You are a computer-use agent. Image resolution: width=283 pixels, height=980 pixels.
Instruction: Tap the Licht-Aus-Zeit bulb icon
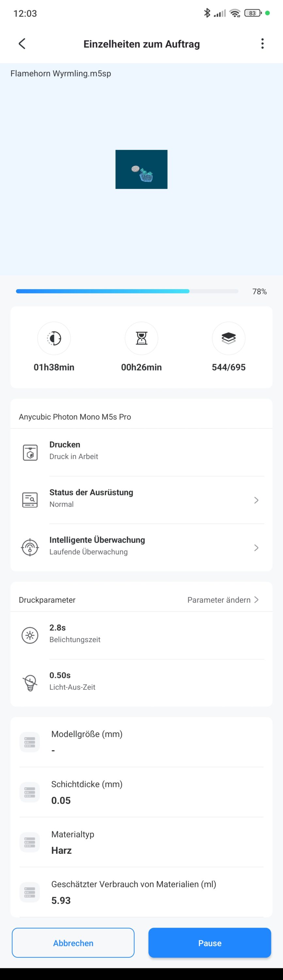[30, 683]
